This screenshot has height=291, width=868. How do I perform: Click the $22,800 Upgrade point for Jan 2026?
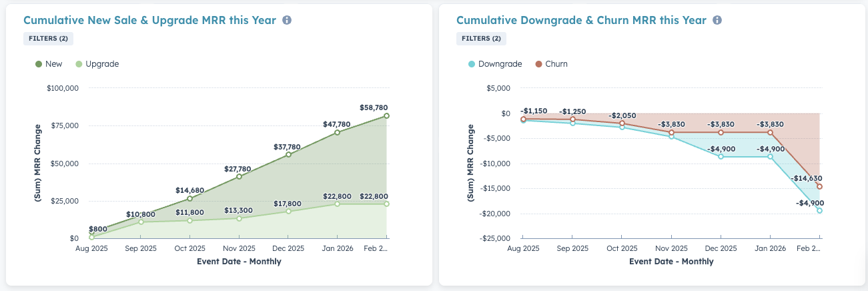click(338, 204)
